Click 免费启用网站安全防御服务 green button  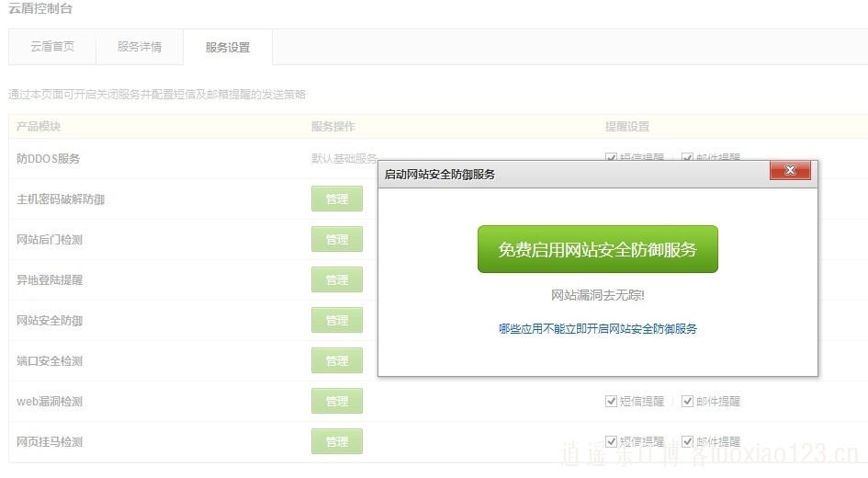pyautogui.click(x=597, y=249)
